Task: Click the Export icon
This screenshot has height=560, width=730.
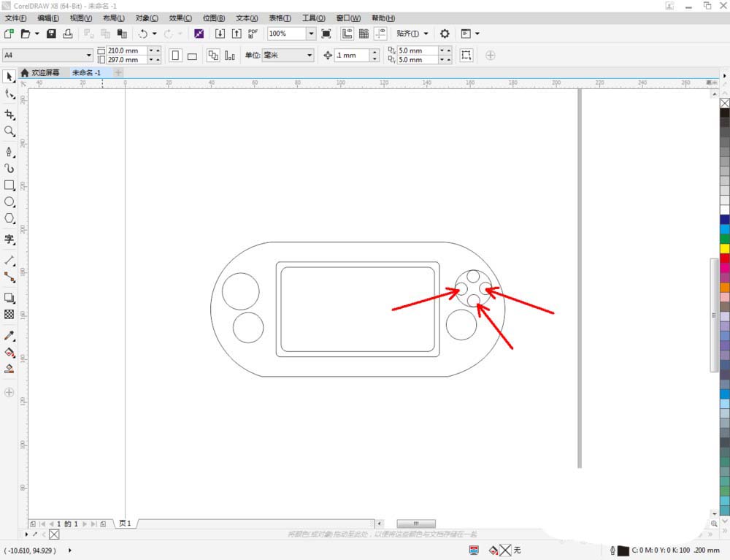Action: 237,34
